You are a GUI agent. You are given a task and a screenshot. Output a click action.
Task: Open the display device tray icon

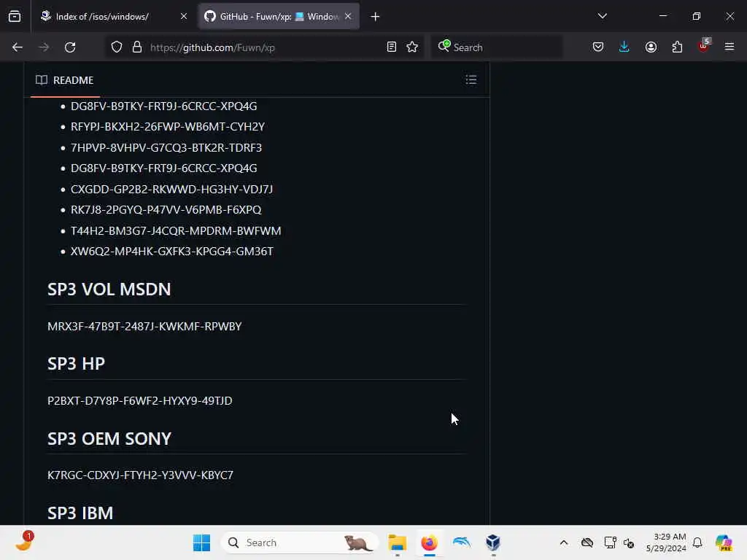click(x=610, y=542)
